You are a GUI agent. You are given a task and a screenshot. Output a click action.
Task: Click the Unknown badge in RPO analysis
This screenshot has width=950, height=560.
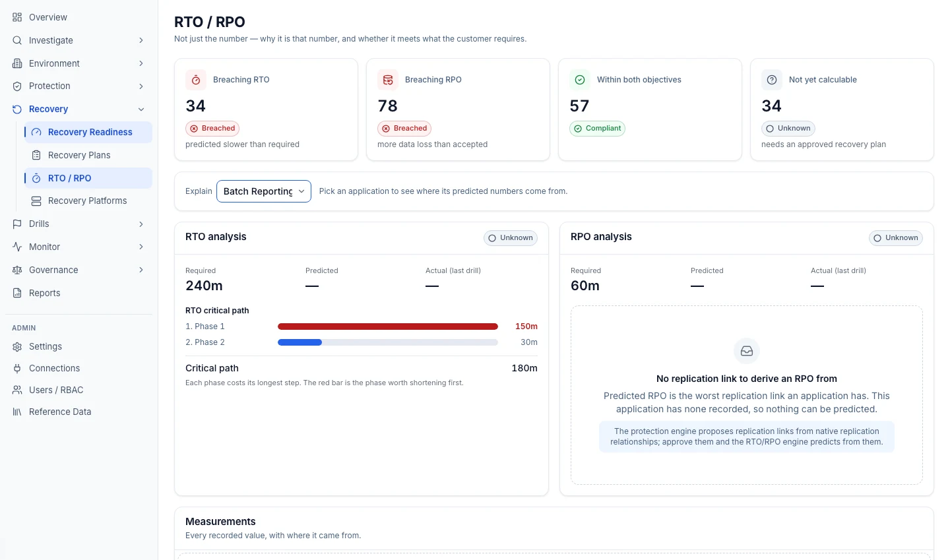click(x=896, y=238)
